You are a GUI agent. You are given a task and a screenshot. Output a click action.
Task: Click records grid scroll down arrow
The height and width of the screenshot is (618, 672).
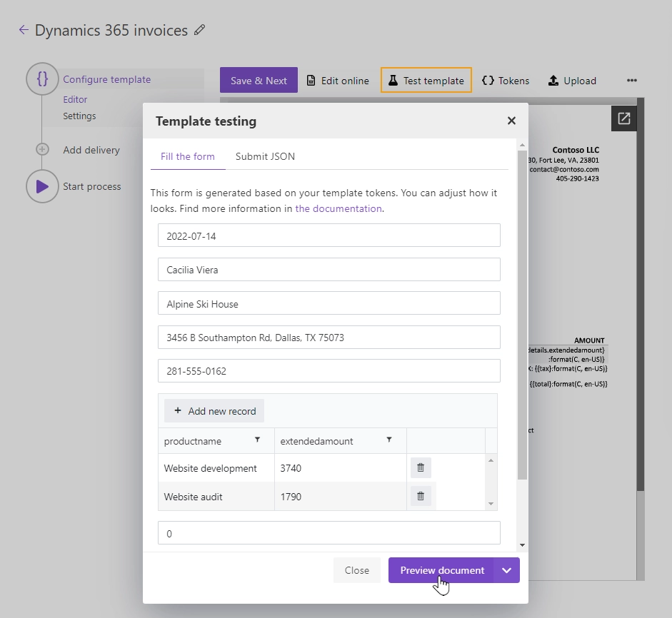pyautogui.click(x=491, y=504)
